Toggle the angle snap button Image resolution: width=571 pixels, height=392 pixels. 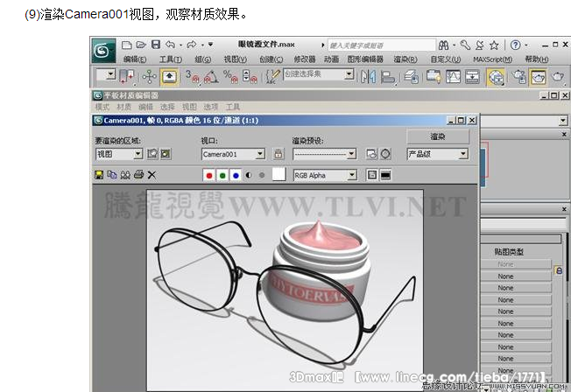[x=211, y=76]
